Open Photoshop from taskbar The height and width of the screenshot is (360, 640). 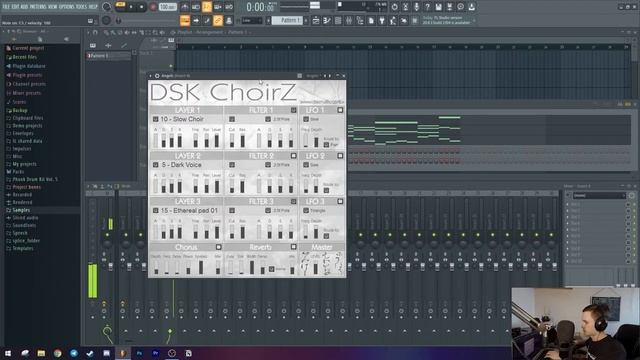point(139,353)
